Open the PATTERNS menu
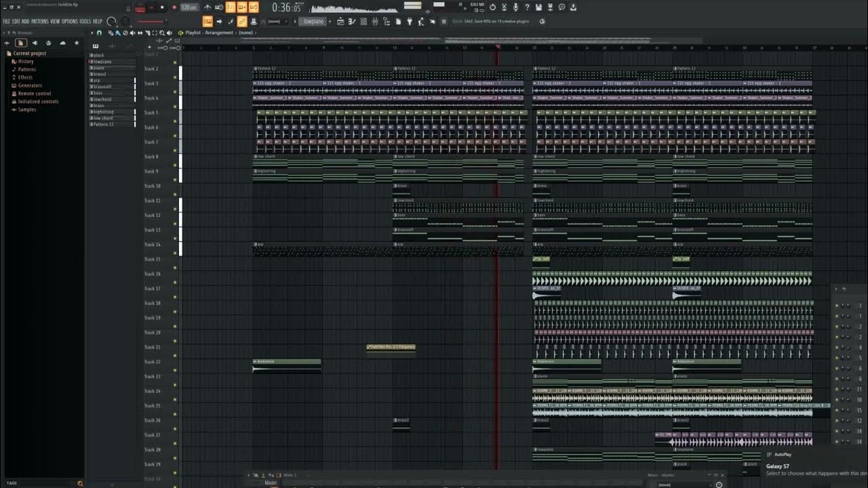Viewport: 868px width, 488px height. [x=40, y=21]
